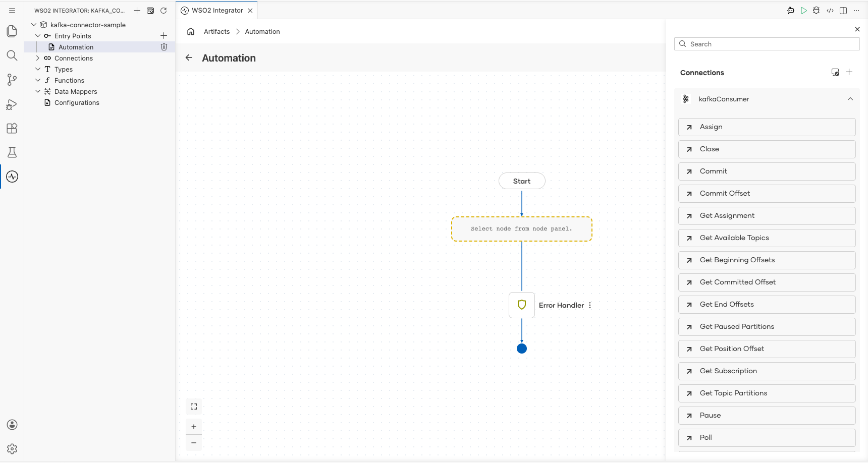Add the Get Committed Offset action
The width and height of the screenshot is (868, 463).
[x=767, y=282]
